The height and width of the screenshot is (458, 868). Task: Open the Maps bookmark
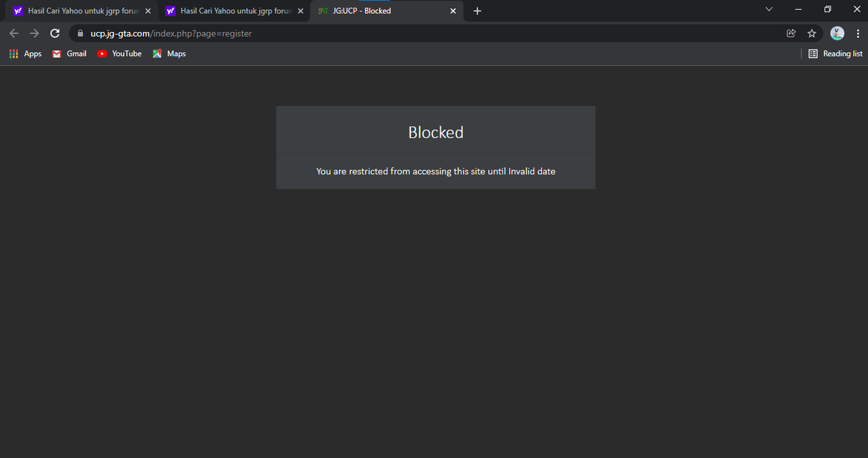(x=169, y=54)
